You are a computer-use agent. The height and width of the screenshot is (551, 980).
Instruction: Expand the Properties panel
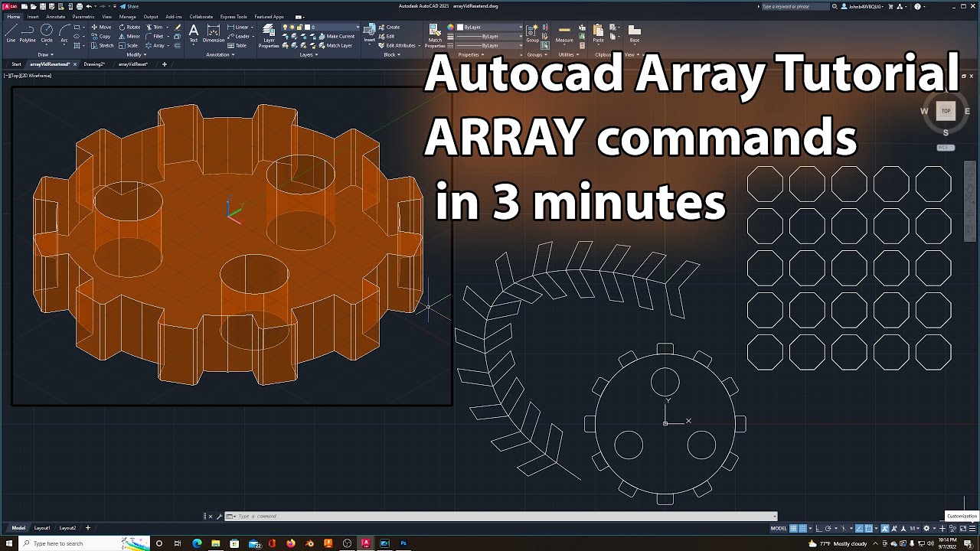470,54
